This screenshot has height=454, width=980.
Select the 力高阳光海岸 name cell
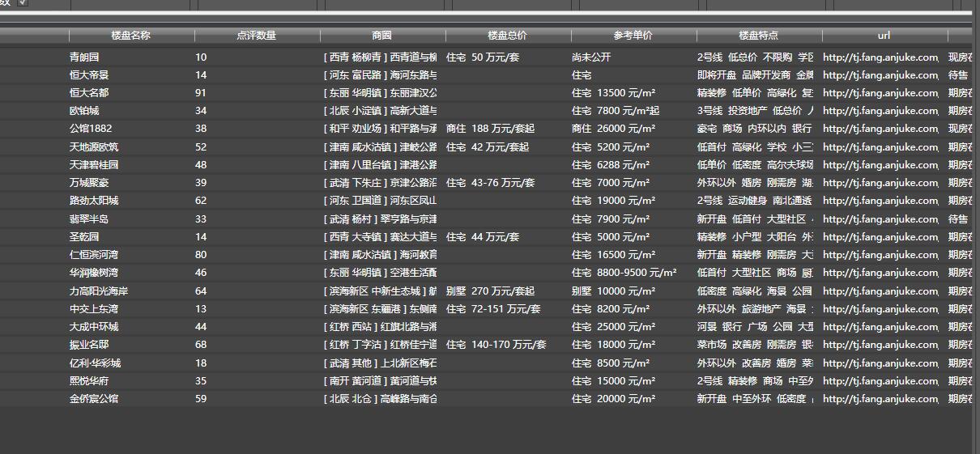99,291
